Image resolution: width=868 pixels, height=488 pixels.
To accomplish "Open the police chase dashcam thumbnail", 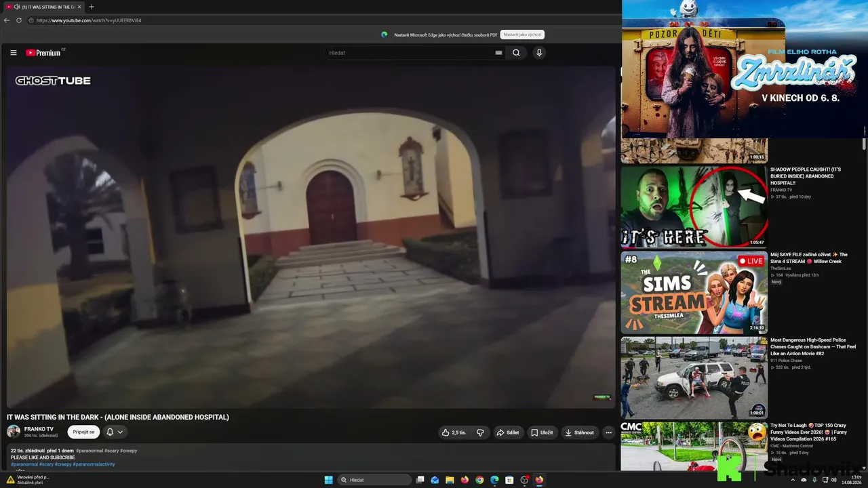I will (694, 378).
